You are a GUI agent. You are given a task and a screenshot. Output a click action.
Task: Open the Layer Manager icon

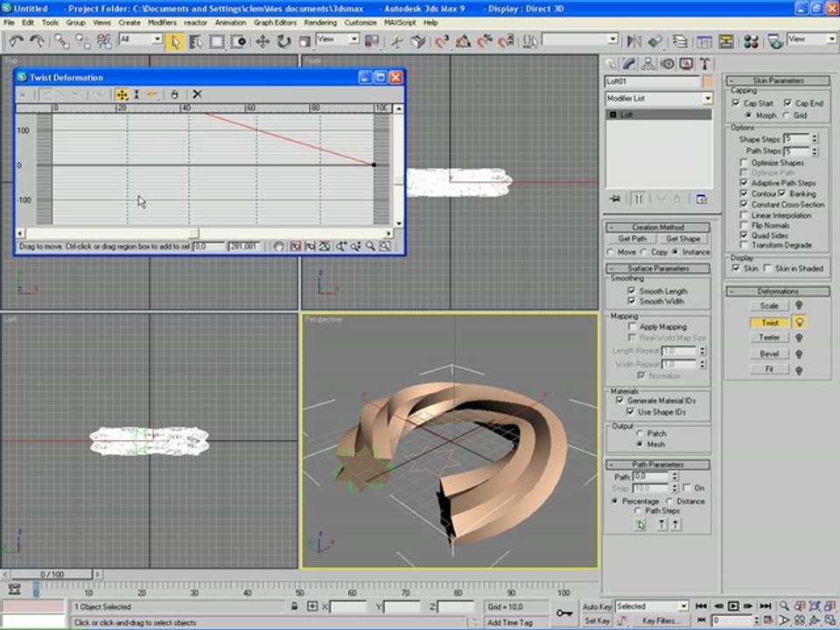[680, 41]
